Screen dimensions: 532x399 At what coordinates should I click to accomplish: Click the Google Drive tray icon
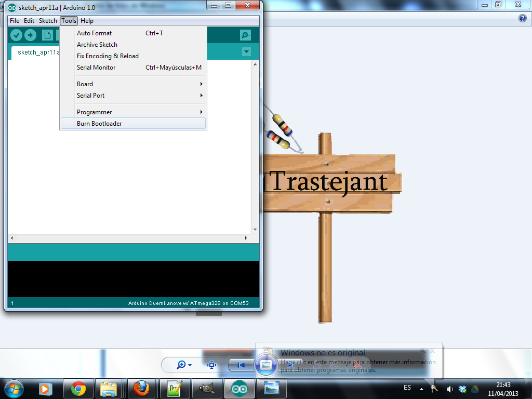coord(475,389)
